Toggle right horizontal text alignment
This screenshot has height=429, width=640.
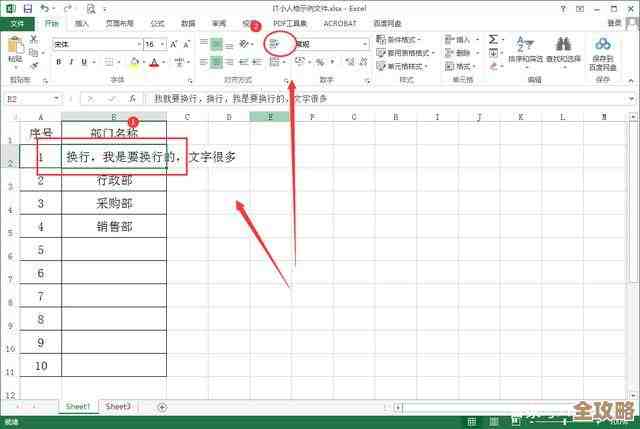(x=229, y=62)
